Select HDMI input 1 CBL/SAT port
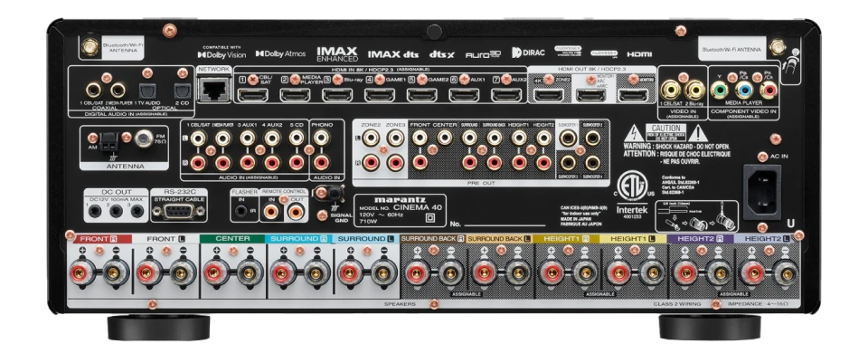Screen dimensions: 868x344 point(252,95)
